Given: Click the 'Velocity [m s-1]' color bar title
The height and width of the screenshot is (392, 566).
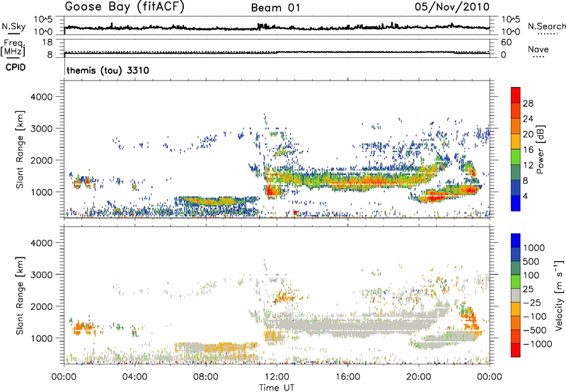Looking at the screenshot, I should [559, 295].
